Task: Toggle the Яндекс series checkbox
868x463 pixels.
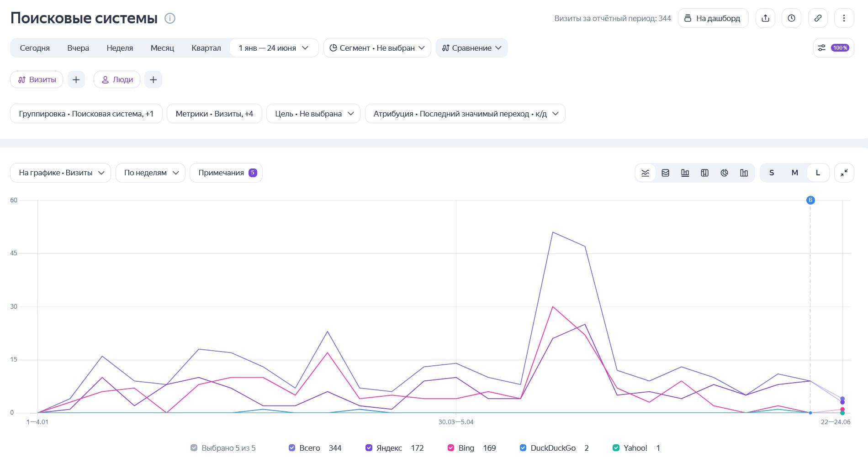Action: [369, 448]
